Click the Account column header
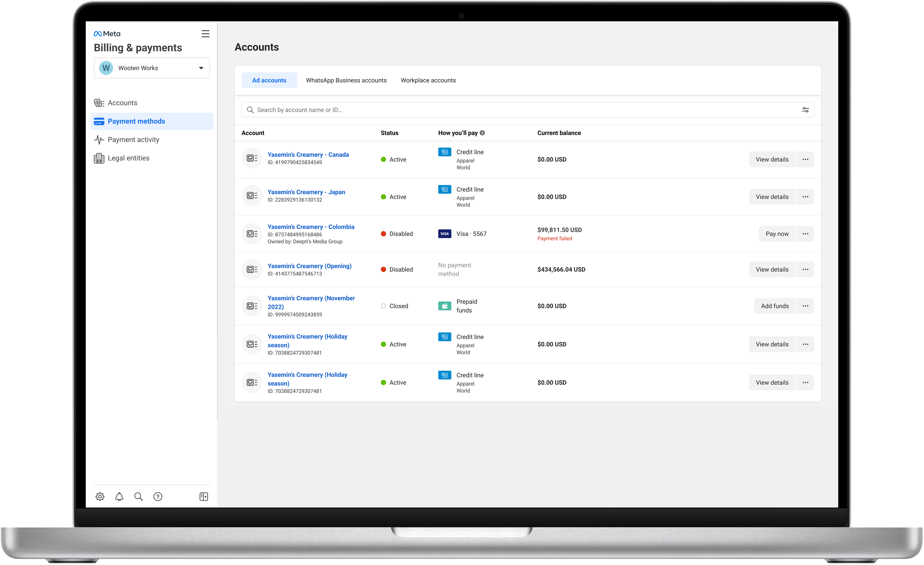The image size is (924, 565). point(253,133)
